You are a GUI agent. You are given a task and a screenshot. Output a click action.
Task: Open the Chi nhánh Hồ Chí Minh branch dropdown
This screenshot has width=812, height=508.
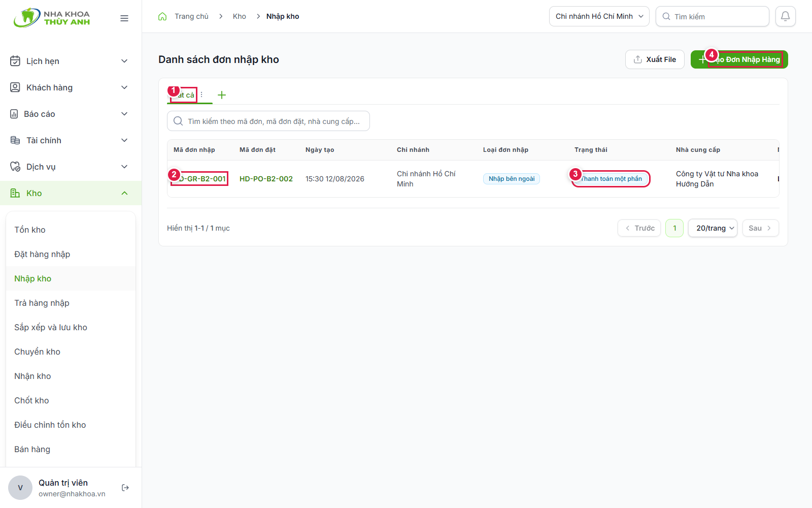(599, 16)
